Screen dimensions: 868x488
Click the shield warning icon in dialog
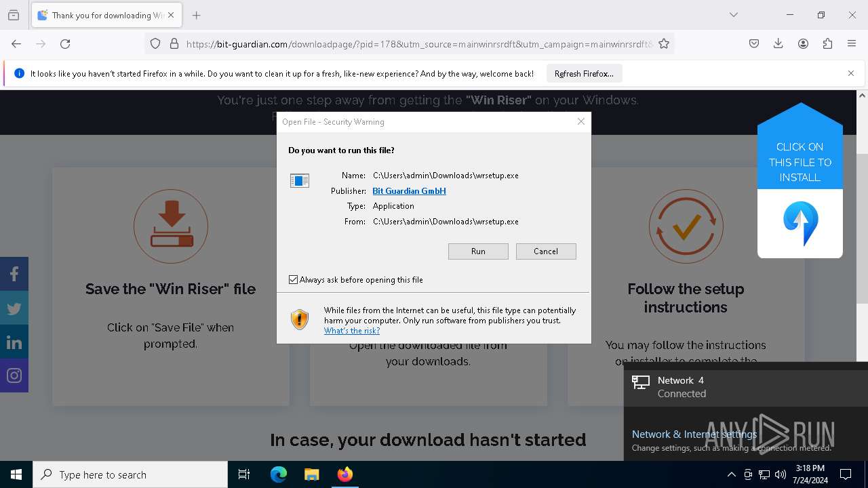pos(299,319)
